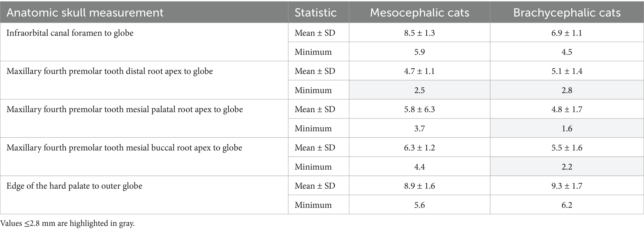
Task: Select the 4.7 ± 1.1 mean cell
Action: tap(419, 71)
